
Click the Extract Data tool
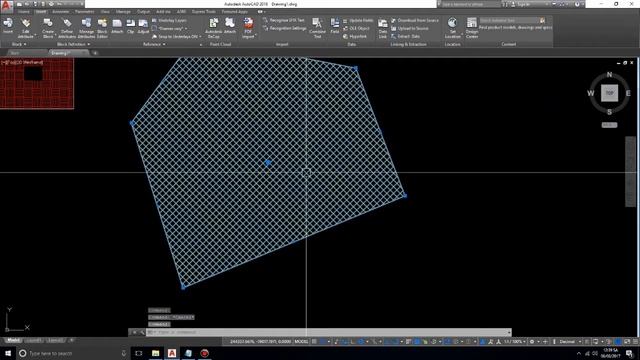pos(405,36)
